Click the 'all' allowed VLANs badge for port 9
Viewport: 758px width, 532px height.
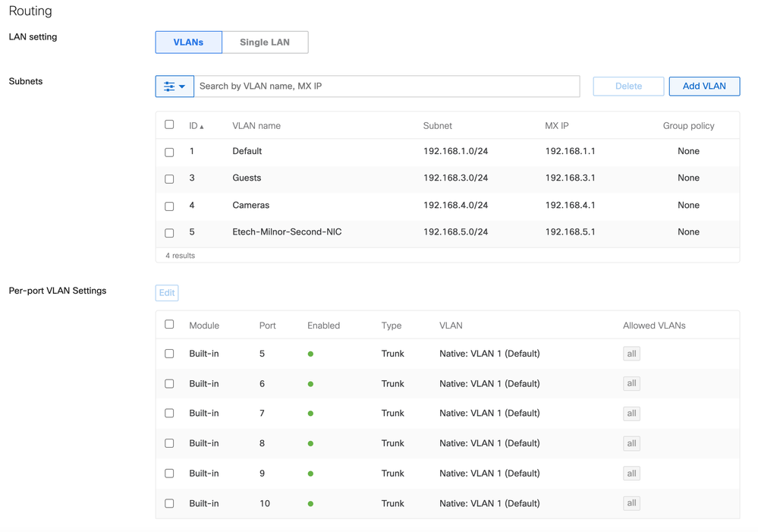click(631, 474)
